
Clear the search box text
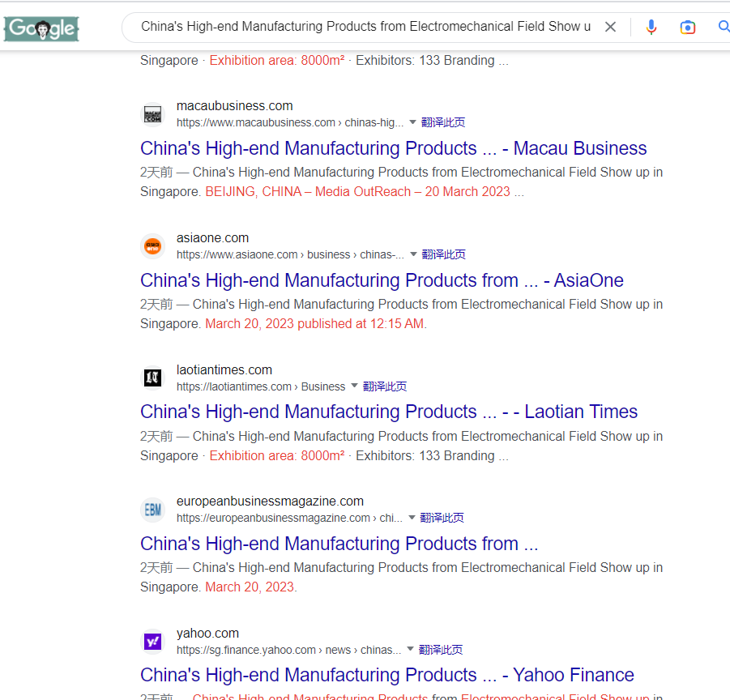[611, 27]
